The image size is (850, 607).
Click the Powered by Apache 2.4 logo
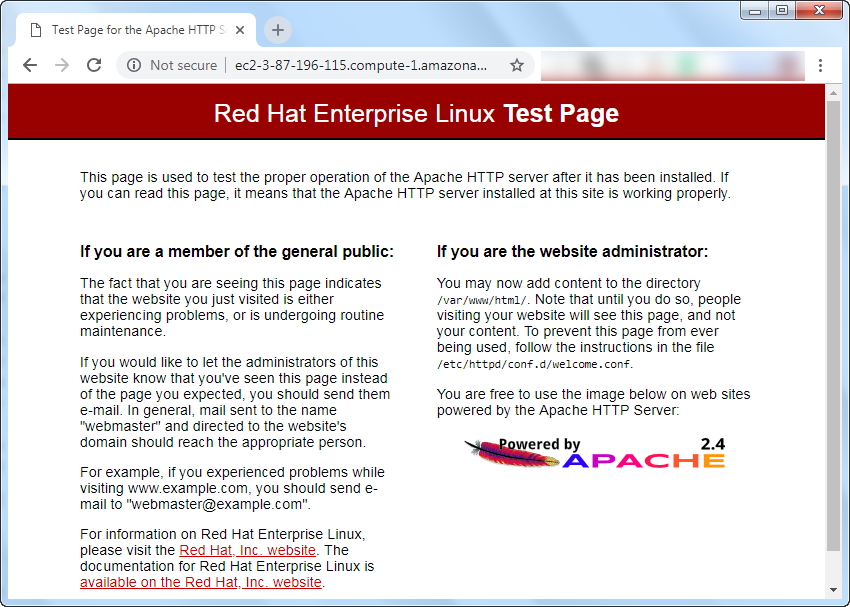(595, 453)
